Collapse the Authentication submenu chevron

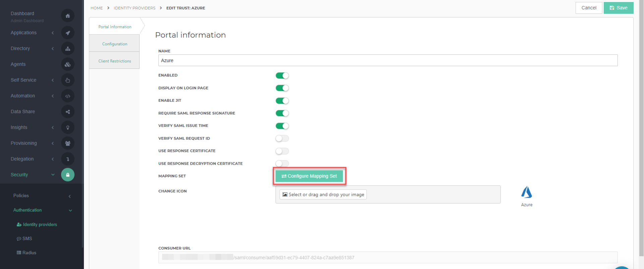pos(70,211)
